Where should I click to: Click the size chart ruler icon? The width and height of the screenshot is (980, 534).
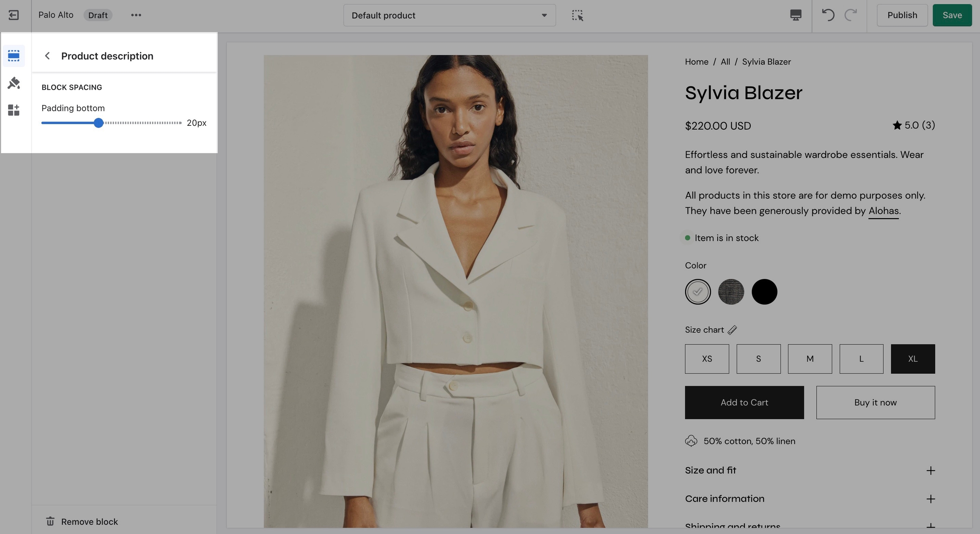pyautogui.click(x=732, y=330)
